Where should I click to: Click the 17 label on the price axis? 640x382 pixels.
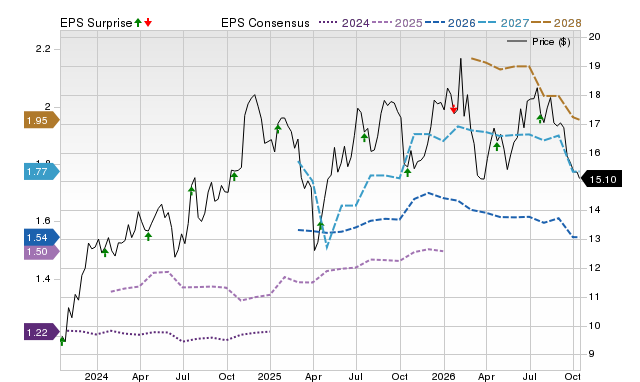(x=594, y=123)
